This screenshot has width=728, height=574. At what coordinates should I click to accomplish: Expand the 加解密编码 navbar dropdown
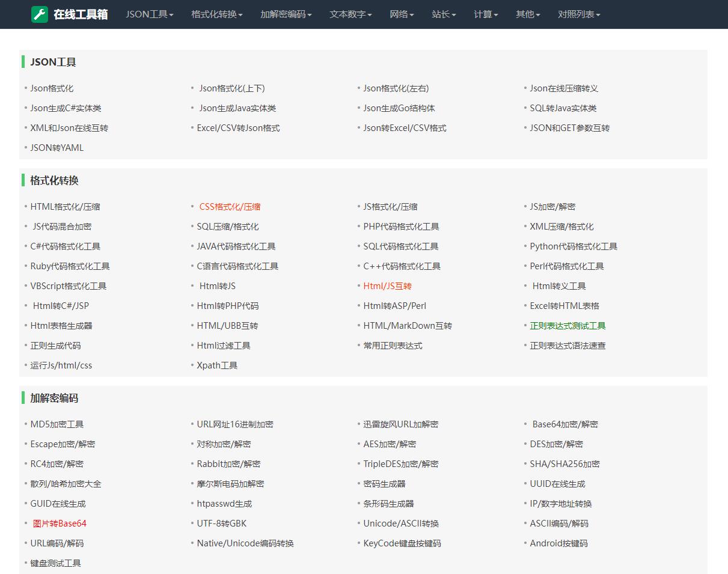286,14
